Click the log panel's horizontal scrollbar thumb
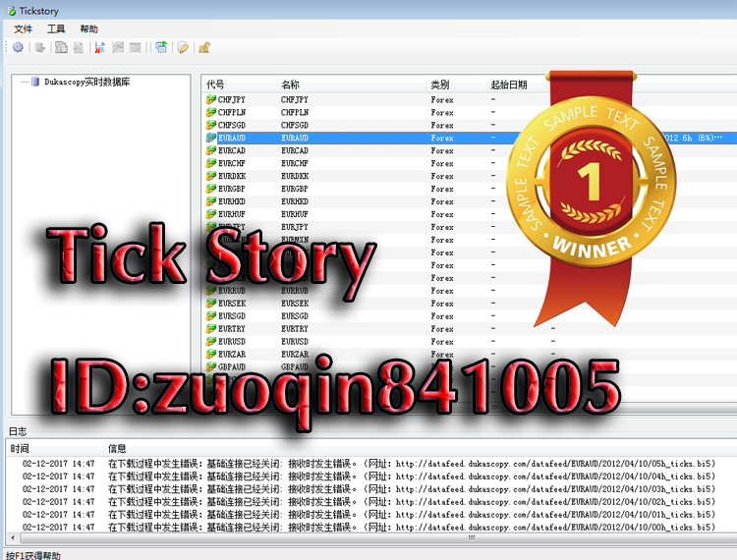The image size is (737, 560). (471, 537)
